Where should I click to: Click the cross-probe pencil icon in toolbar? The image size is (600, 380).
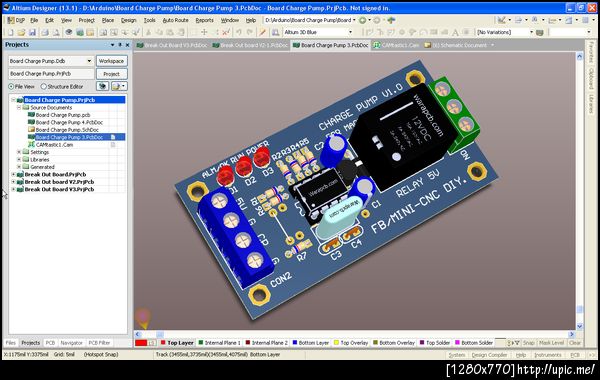coord(262,33)
